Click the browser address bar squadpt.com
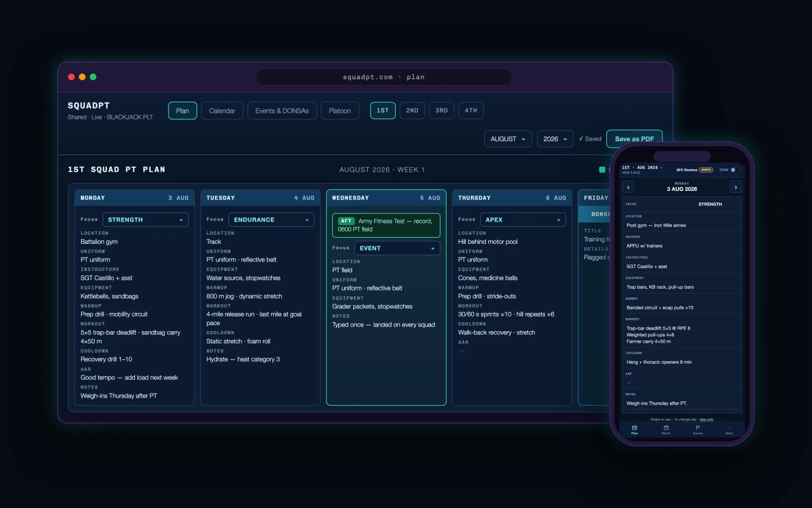This screenshot has height=508, width=812. tap(384, 77)
